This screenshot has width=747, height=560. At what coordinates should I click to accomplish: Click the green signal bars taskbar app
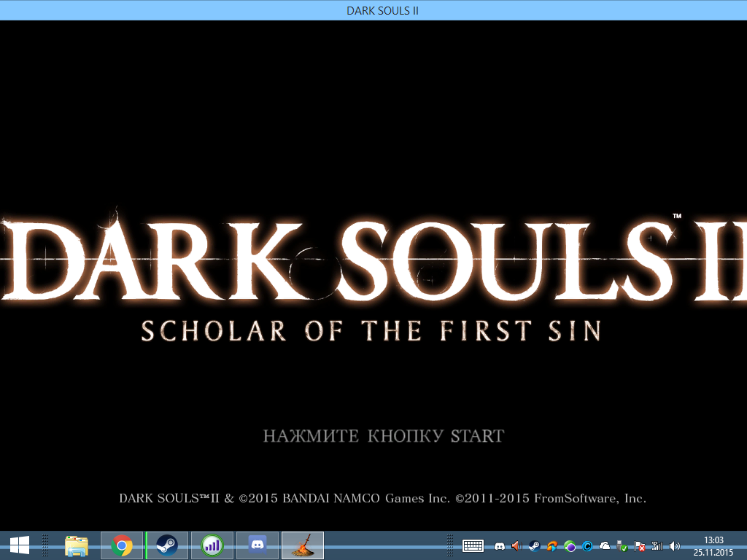(x=212, y=545)
